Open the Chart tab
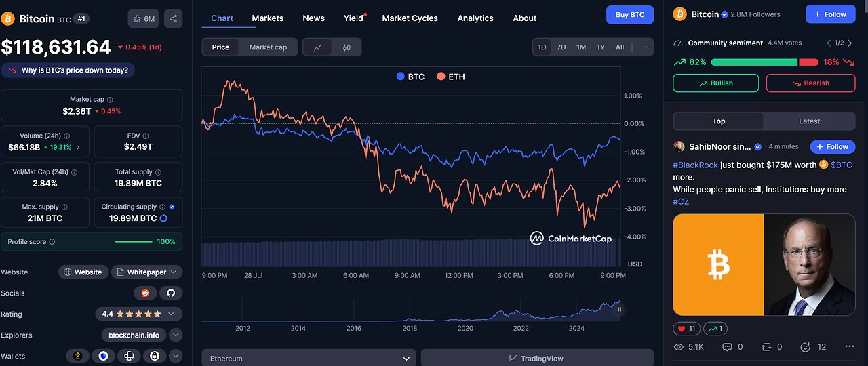Screen dimensions: 868x366 point(222,18)
